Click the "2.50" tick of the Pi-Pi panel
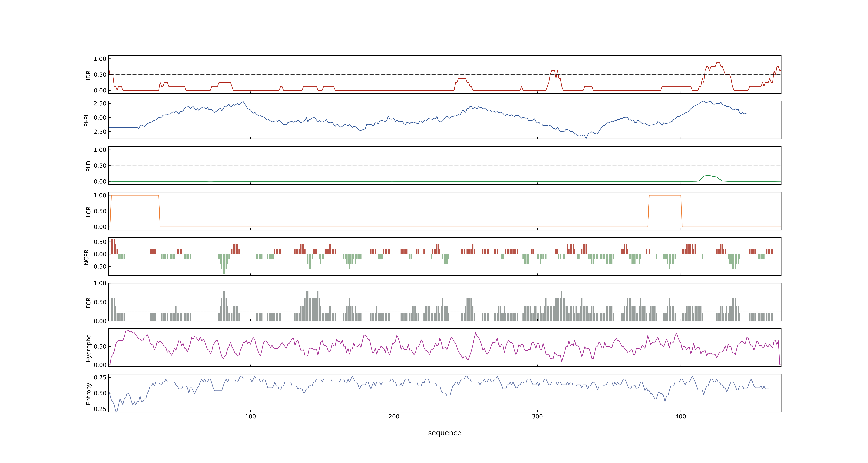 (x=100, y=103)
